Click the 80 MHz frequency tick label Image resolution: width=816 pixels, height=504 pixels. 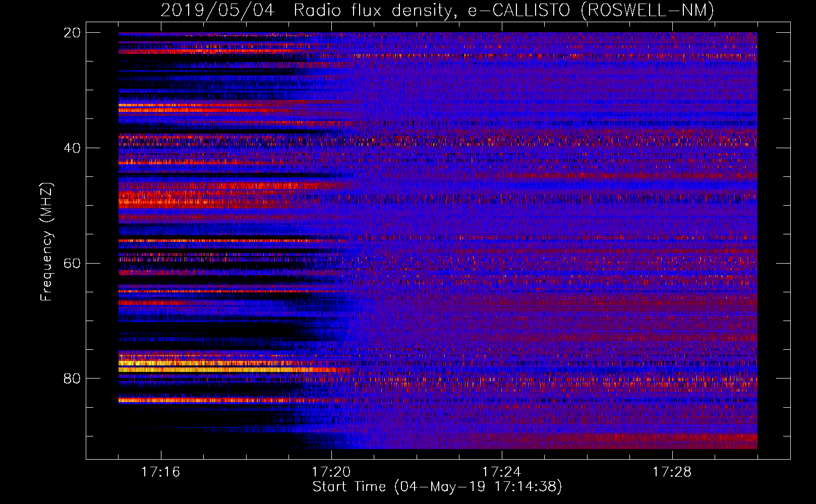click(x=72, y=379)
